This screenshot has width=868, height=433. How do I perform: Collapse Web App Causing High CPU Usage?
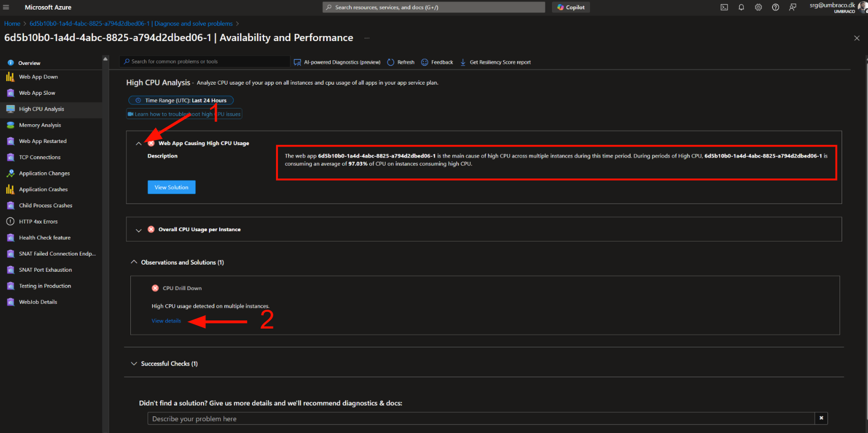[x=138, y=143]
